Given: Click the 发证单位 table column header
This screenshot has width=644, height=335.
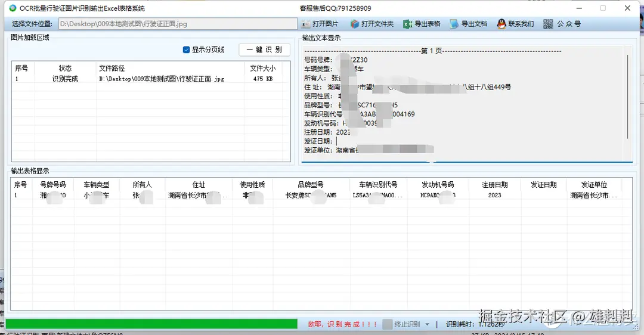Looking at the screenshot, I should pos(594,185).
